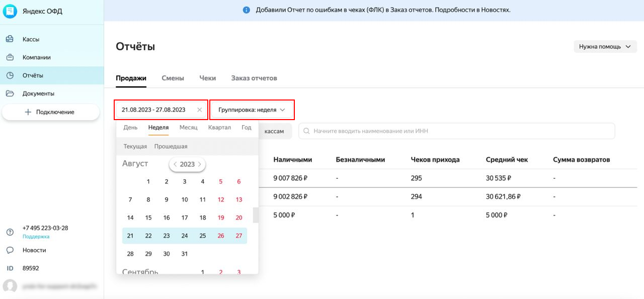Viewport: 644px width, 299px height.
Task: Open Кассы section via cash register icon
Action: 10,39
